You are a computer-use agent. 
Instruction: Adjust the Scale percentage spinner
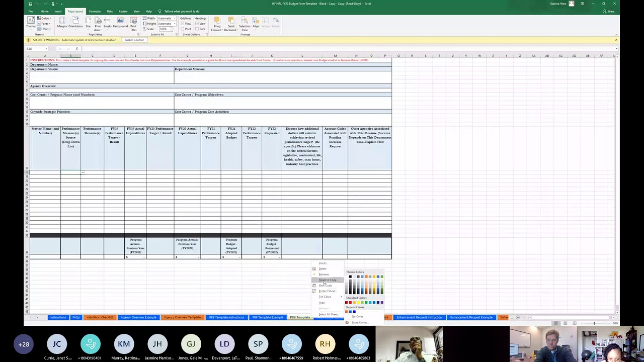coord(171,29)
